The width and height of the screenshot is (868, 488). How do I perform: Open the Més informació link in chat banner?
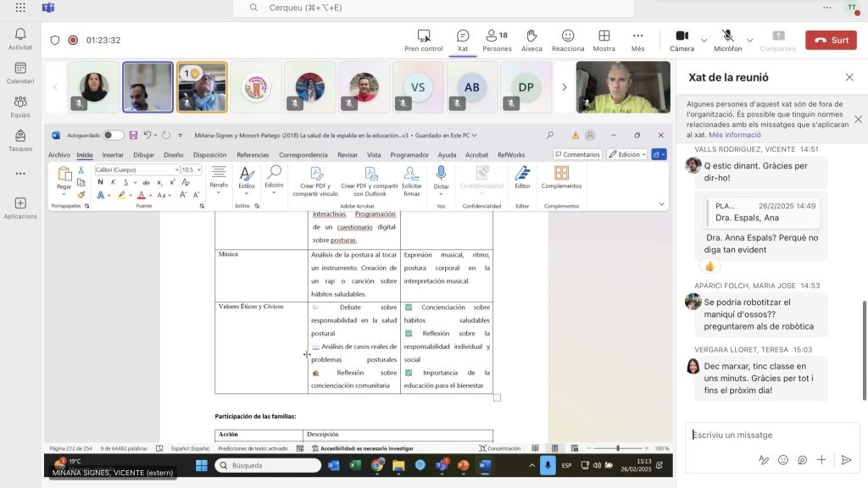point(735,135)
